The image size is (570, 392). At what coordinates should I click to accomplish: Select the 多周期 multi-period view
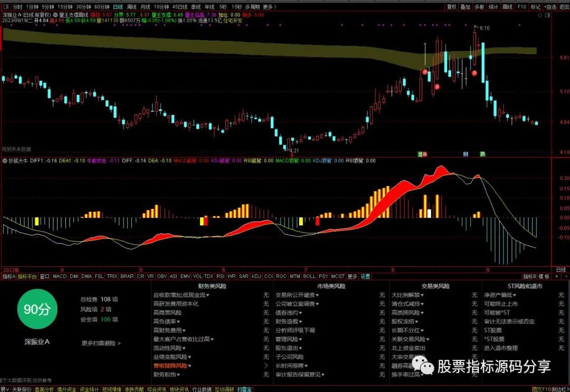coord(252,6)
